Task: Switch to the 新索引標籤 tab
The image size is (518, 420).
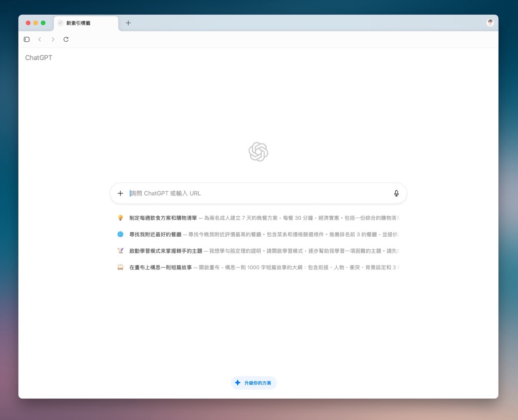Action: pyautogui.click(x=86, y=23)
